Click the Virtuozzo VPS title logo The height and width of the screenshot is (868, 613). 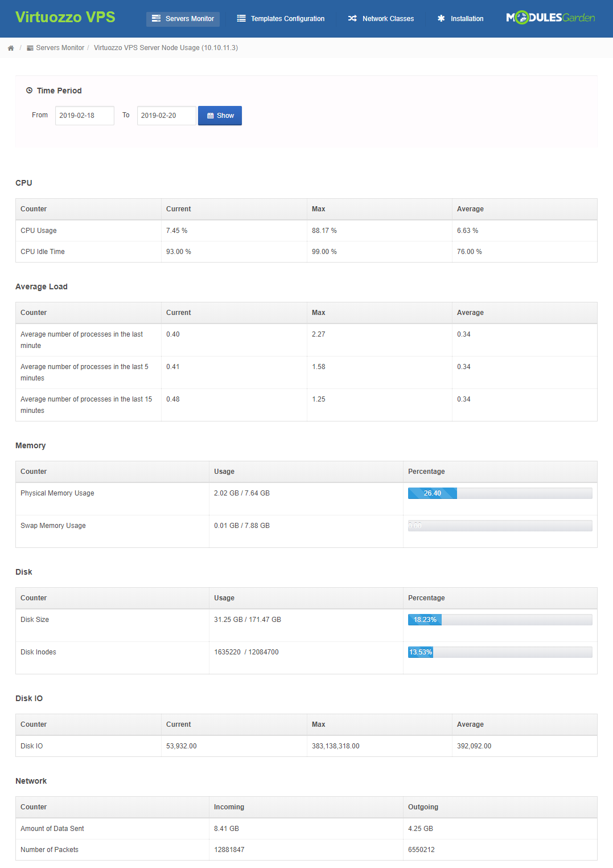[x=65, y=17]
